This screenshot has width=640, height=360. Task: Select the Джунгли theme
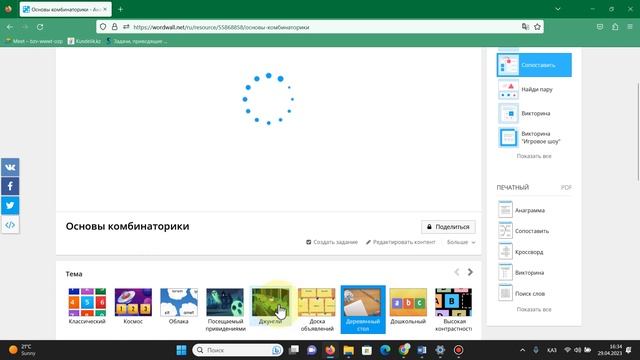(x=270, y=306)
